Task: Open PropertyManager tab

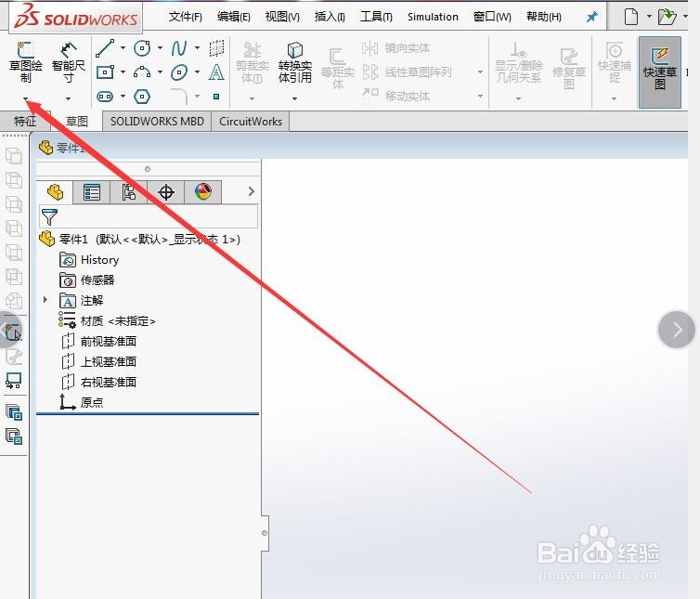Action: pos(92,192)
